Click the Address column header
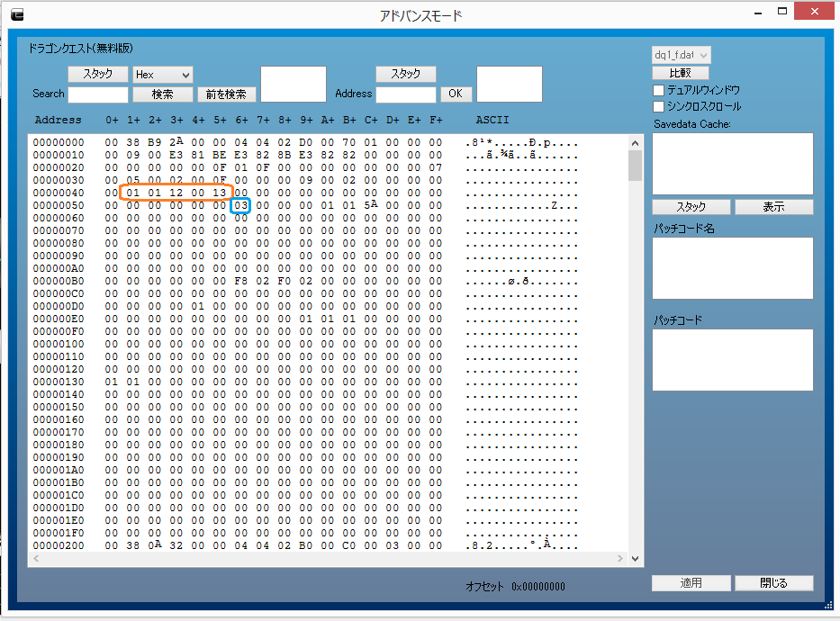The image size is (840, 621). tap(58, 120)
